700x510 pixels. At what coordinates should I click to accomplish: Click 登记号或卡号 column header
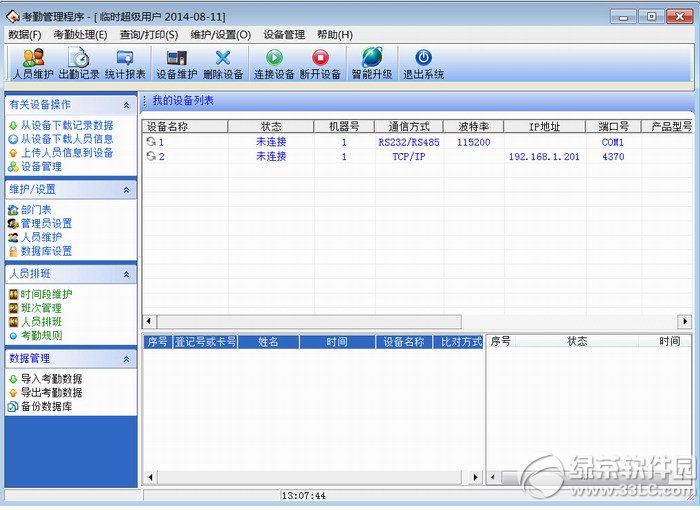tap(205, 343)
